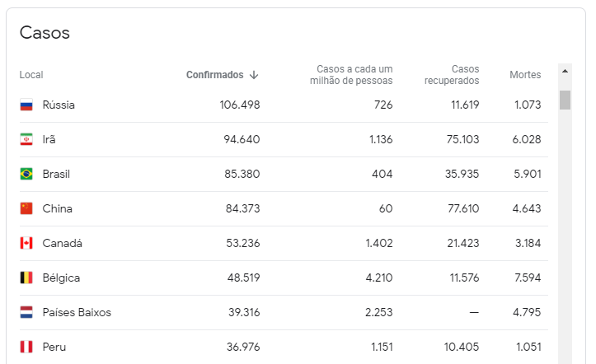
Task: Sort table by Mortes column
Action: pos(525,75)
